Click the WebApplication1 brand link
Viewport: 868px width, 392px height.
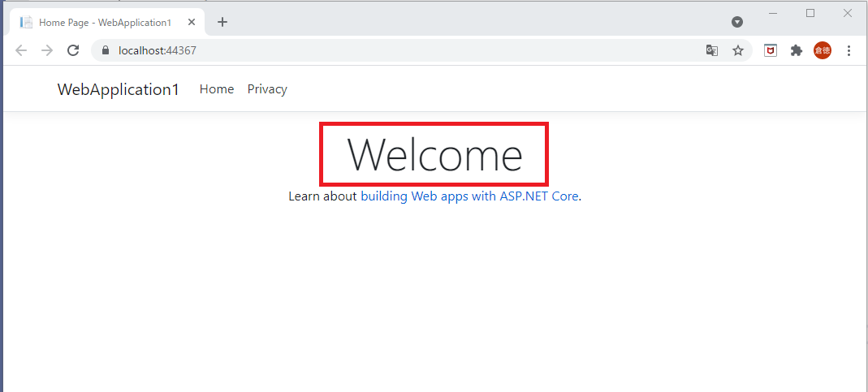point(118,89)
